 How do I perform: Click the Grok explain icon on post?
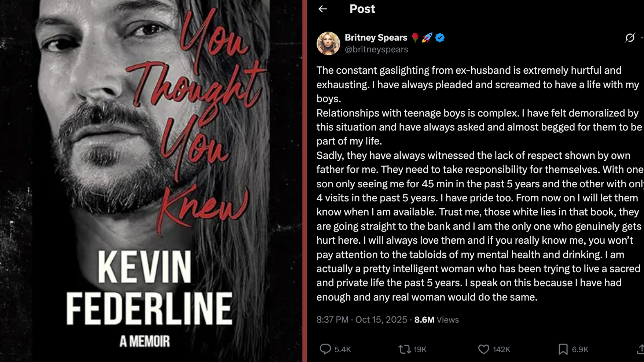[x=630, y=38]
